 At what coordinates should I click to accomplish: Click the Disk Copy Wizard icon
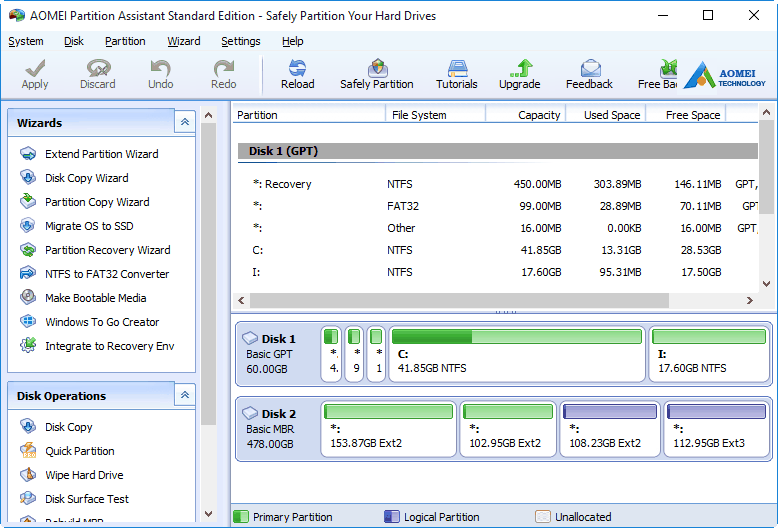pyautogui.click(x=28, y=178)
